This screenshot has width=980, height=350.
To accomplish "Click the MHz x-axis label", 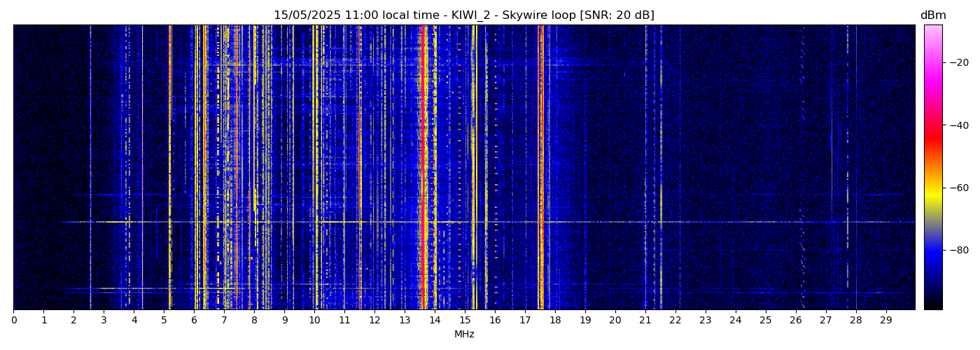I will point(464,335).
